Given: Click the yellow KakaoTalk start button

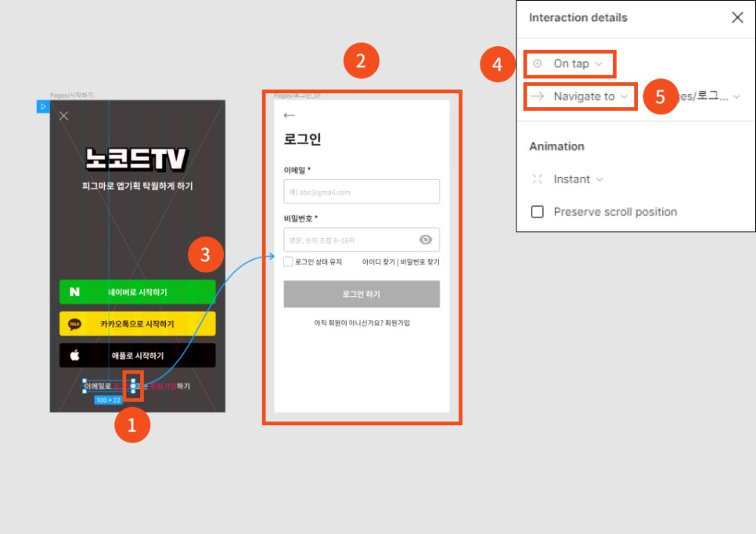Looking at the screenshot, I should click(138, 323).
